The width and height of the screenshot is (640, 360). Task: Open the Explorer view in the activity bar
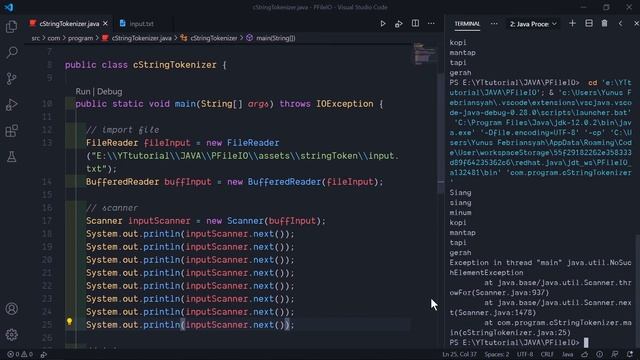(x=11, y=27)
